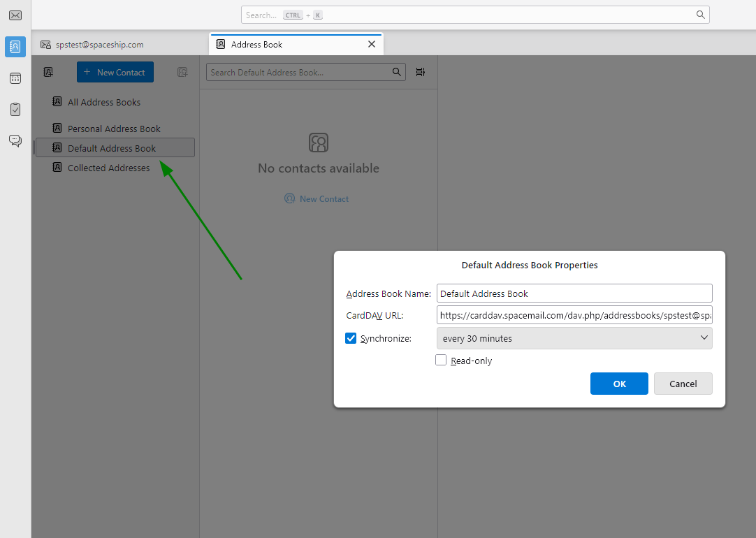
Task: Click the new address book icon left of New Contact
Action: (x=48, y=72)
